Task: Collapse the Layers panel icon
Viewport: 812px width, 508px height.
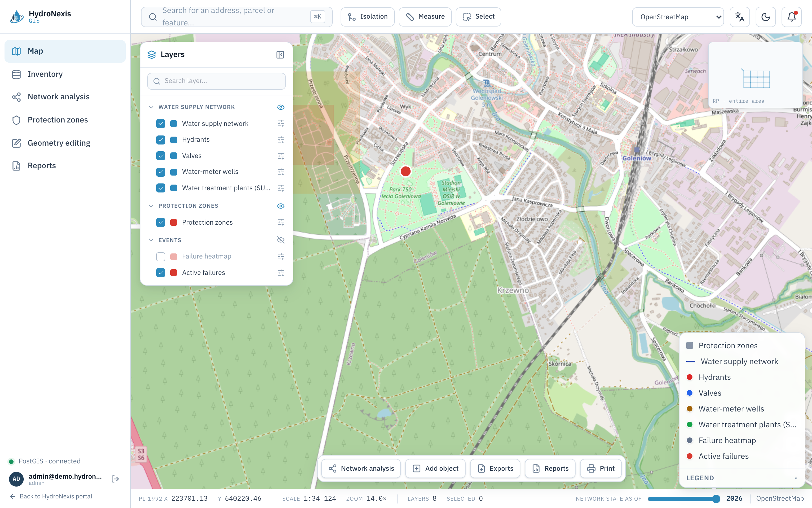Action: pos(280,54)
